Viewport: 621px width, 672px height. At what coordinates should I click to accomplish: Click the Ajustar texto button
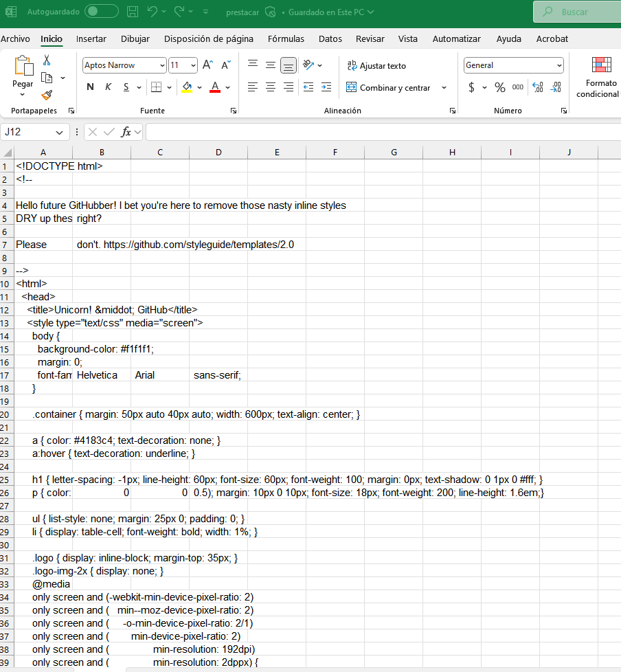[376, 65]
